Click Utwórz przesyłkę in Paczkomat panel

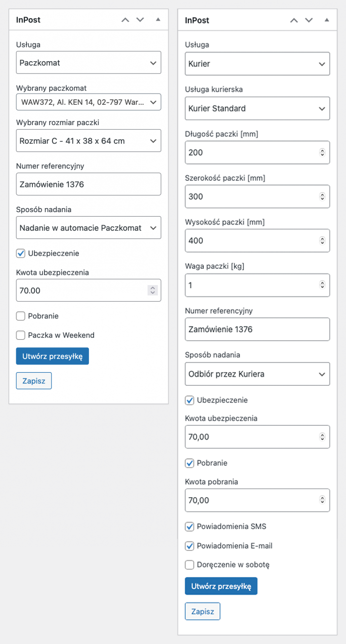click(x=52, y=356)
